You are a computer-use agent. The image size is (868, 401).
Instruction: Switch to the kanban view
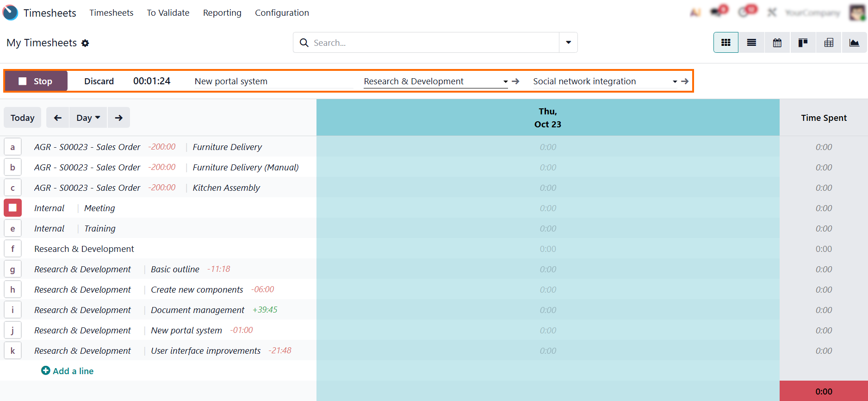pos(803,43)
